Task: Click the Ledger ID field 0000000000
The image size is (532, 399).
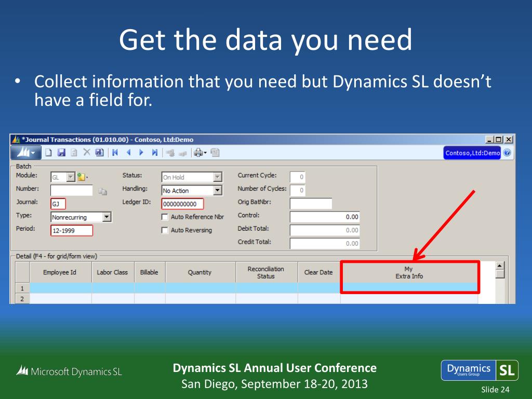Action: (x=182, y=204)
